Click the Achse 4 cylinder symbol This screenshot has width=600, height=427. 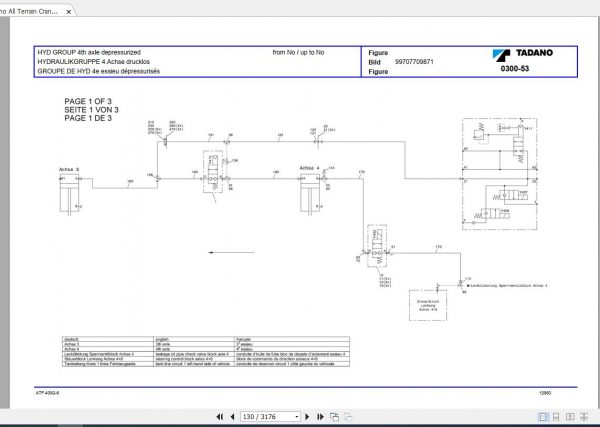tap(310, 192)
